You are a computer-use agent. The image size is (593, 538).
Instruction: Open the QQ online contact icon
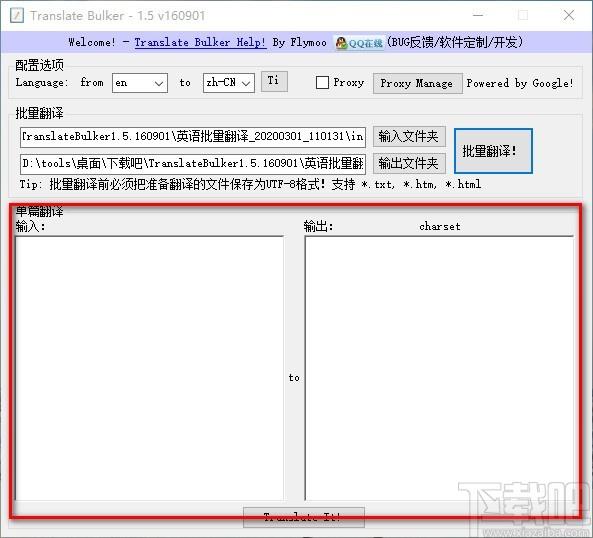click(359, 42)
